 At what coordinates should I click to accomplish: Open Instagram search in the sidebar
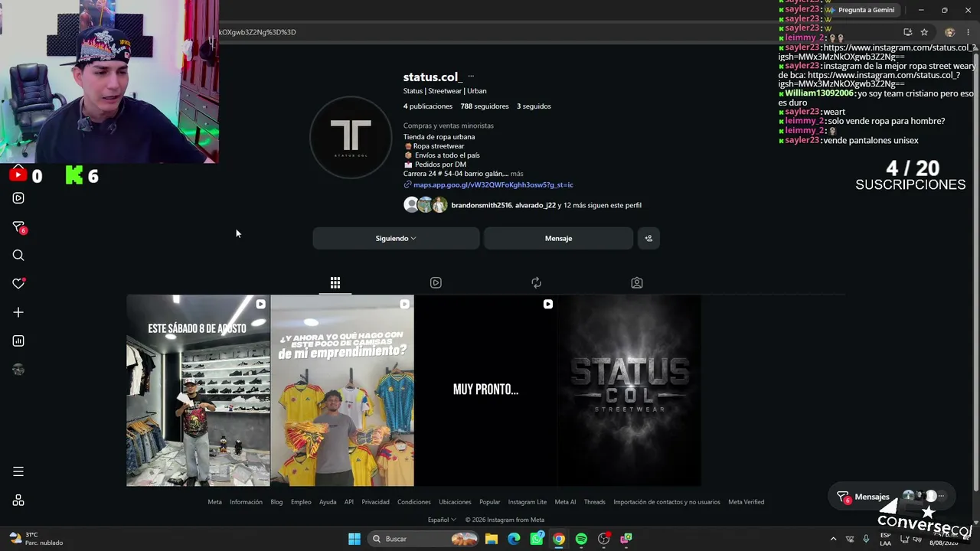18,256
